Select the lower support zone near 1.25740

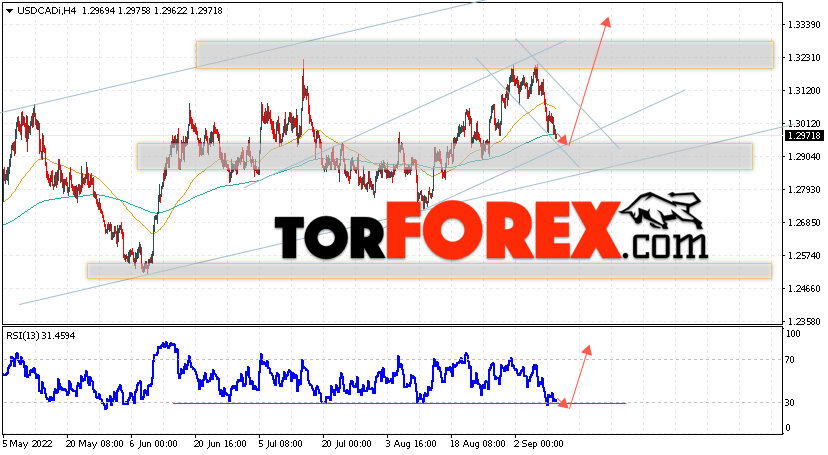point(429,271)
